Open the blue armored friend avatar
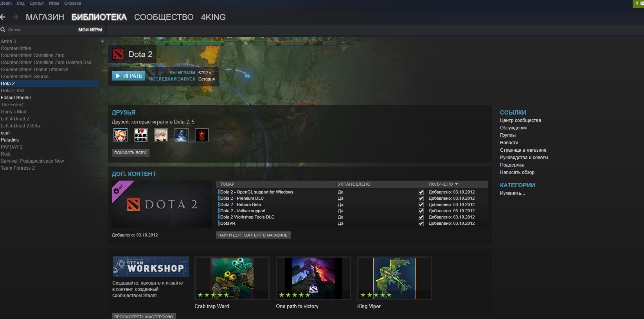The width and height of the screenshot is (644, 319). (x=182, y=135)
